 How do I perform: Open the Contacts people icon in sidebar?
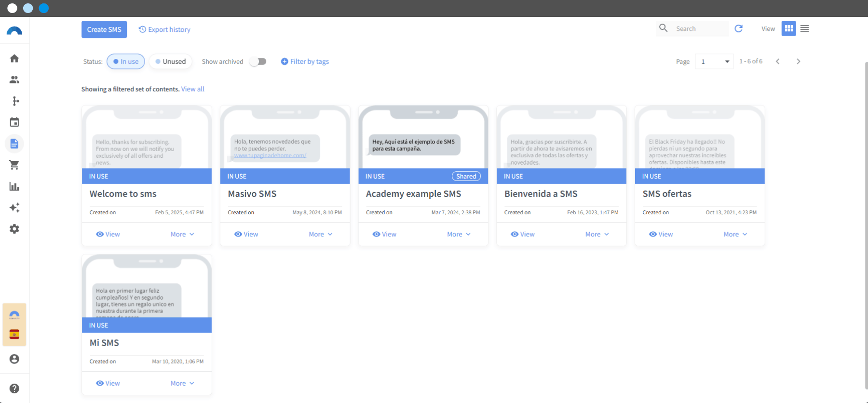[x=14, y=80]
